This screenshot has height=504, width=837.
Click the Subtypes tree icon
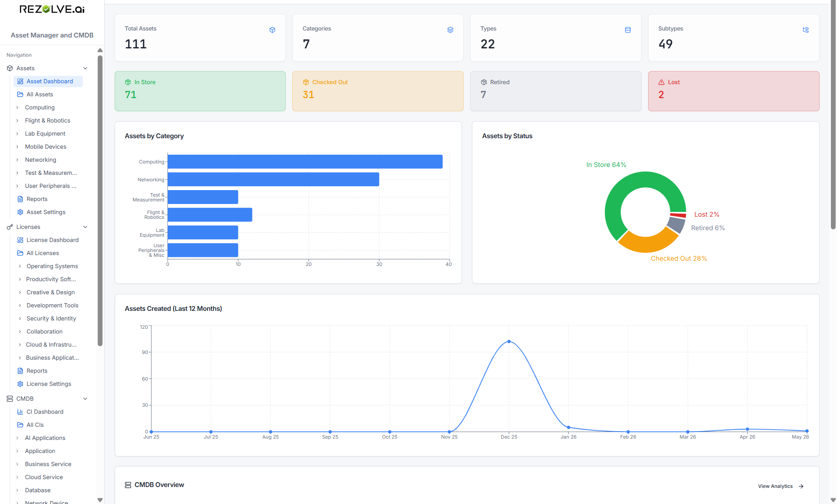(806, 30)
